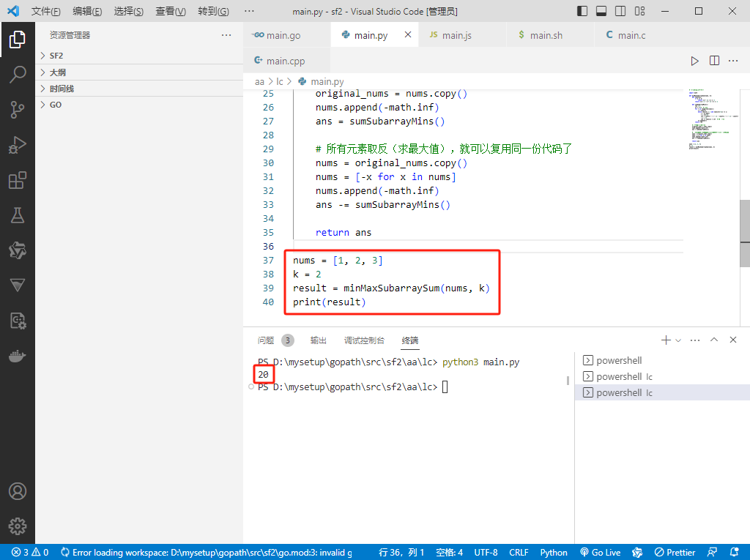Change line ending via CRLF
This screenshot has width=750, height=560.
(x=519, y=553)
